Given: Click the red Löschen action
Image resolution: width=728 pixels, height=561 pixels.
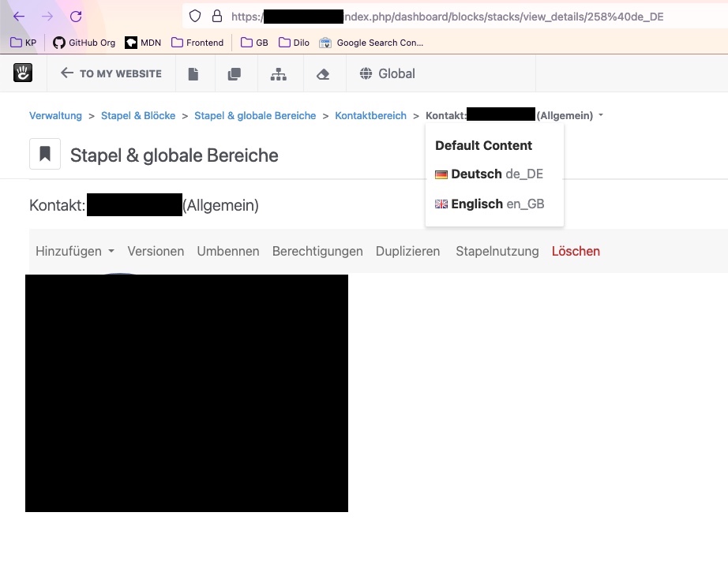Looking at the screenshot, I should (576, 250).
